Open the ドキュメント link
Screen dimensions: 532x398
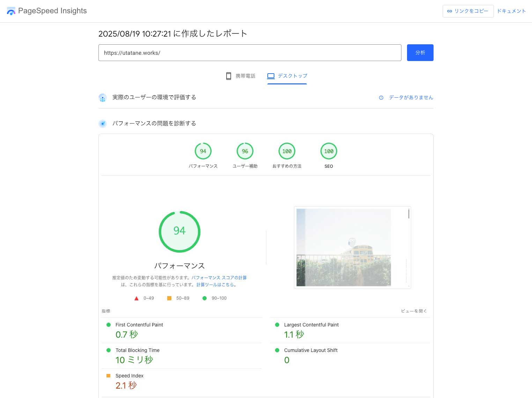pyautogui.click(x=511, y=11)
